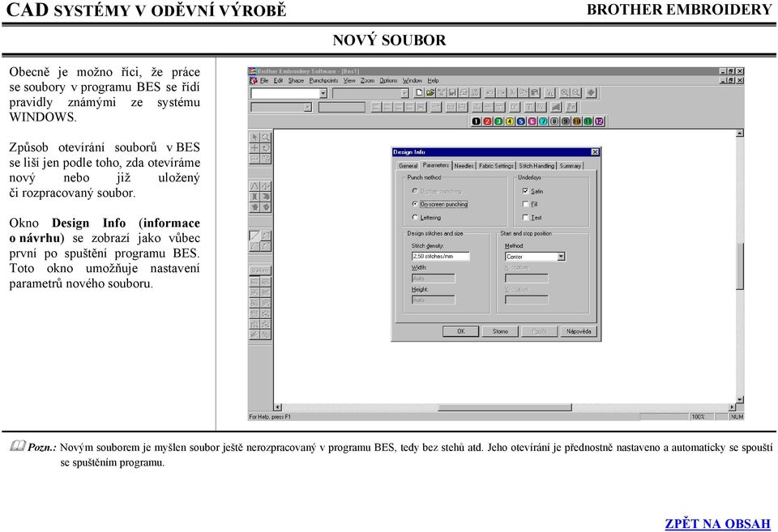The width and height of the screenshot is (778, 532).
Task: Switch to the Fabric Settings tab
Action: click(496, 166)
